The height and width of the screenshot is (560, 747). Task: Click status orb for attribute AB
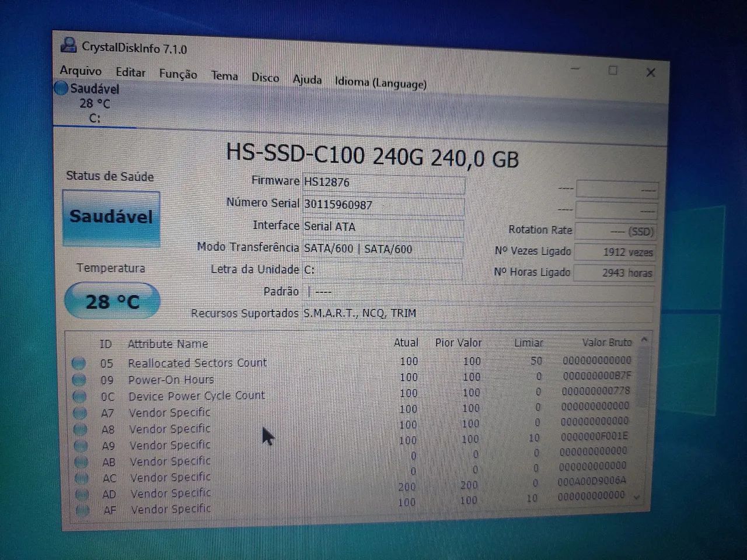[82, 463]
